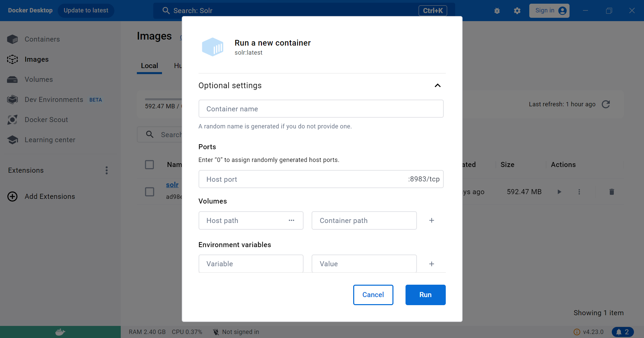Screen dimensions: 644x338
Task: Add another volume mapping with plus
Action: 432,220
